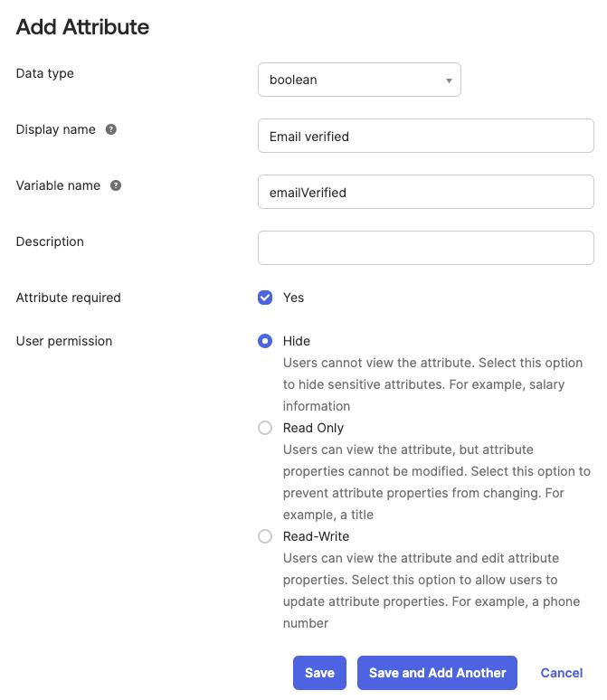
Task: Click Save and Add Another
Action: click(437, 673)
